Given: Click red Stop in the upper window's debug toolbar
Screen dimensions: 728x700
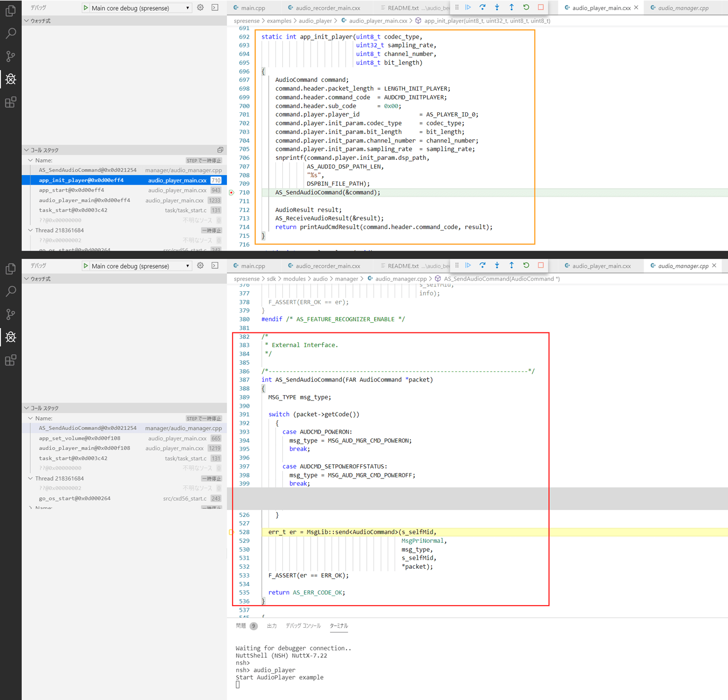Looking at the screenshot, I should (x=541, y=7).
